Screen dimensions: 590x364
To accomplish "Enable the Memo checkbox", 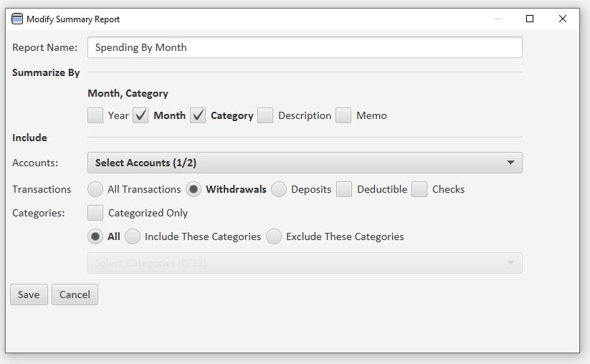I will [343, 115].
